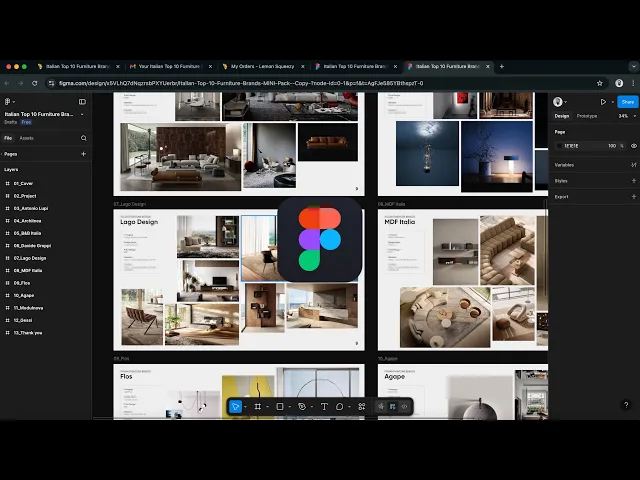The image size is (640, 480).
Task: Expand the Pages section
Action: point(11,154)
